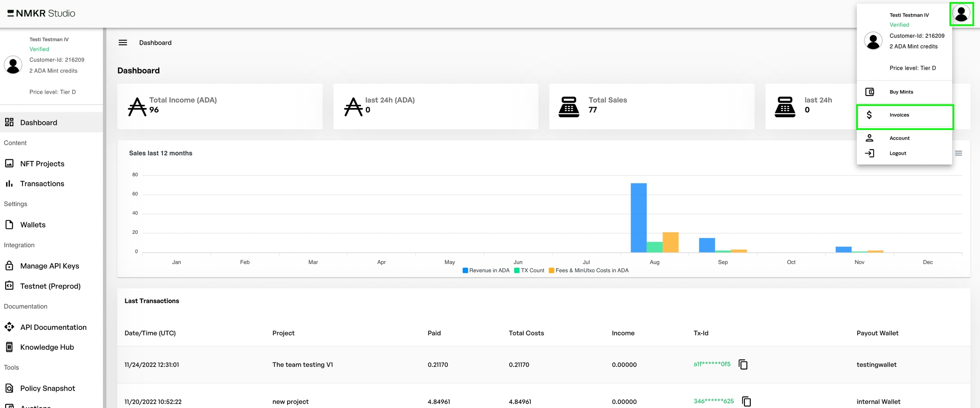
Task: Click the blue August revenue bar
Action: [638, 218]
